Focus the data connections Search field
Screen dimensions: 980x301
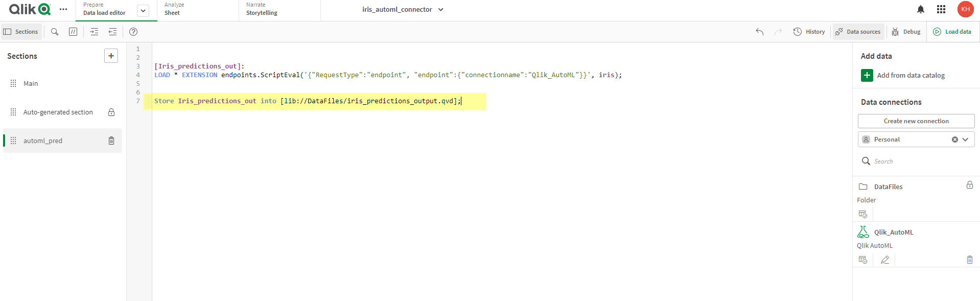coord(916,161)
